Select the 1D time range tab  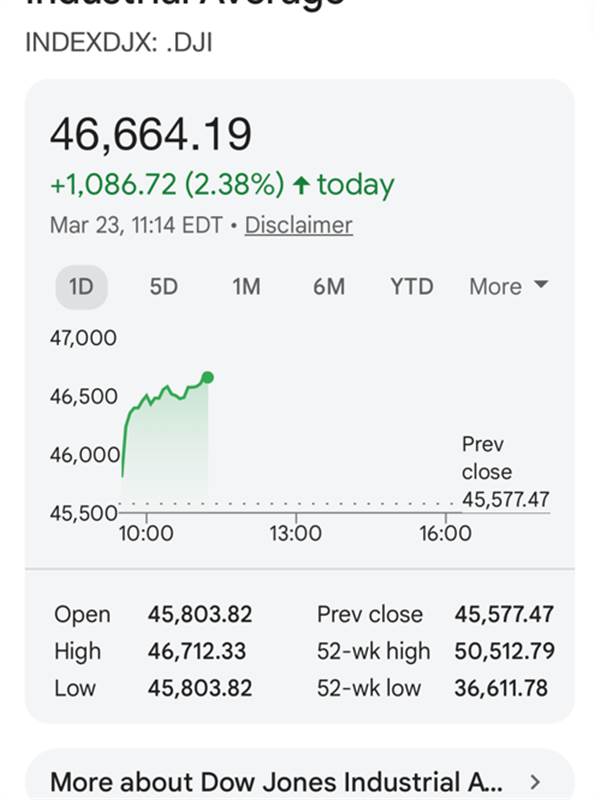pyautogui.click(x=81, y=287)
